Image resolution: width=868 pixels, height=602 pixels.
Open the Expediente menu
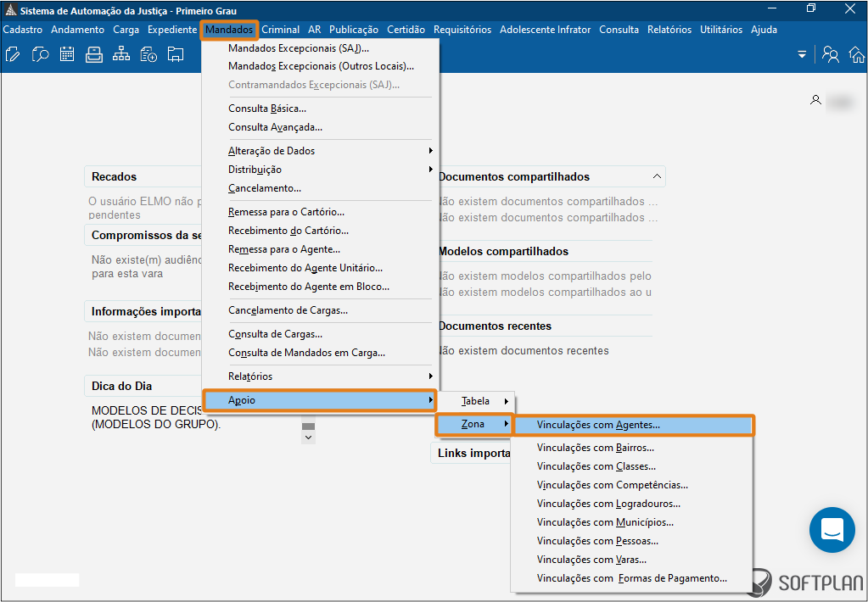tap(172, 30)
